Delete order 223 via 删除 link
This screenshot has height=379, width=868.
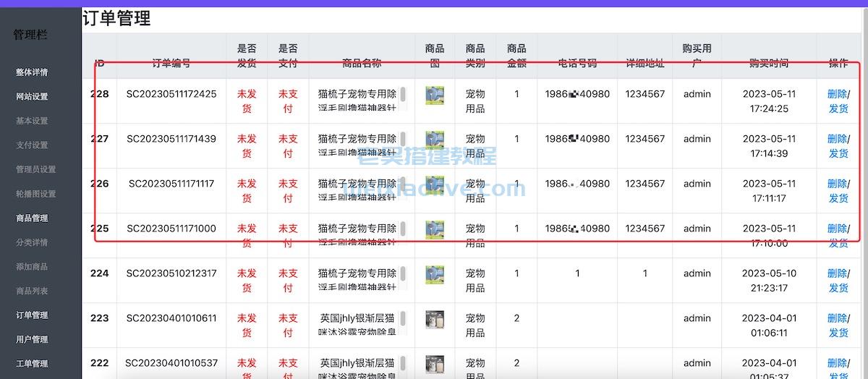(837, 318)
